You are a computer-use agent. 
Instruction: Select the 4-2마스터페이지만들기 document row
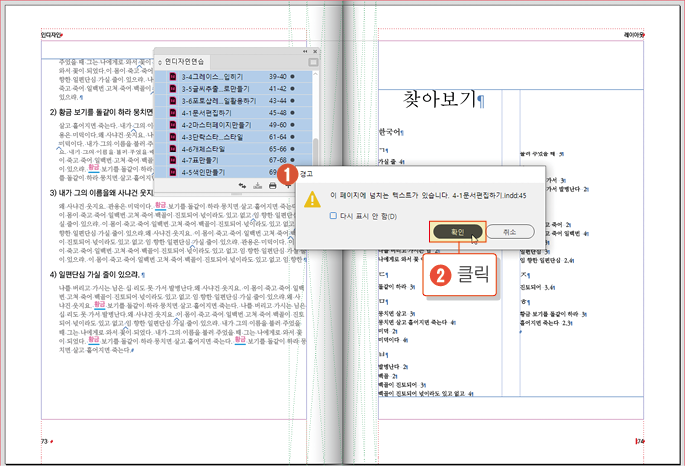coord(233,125)
